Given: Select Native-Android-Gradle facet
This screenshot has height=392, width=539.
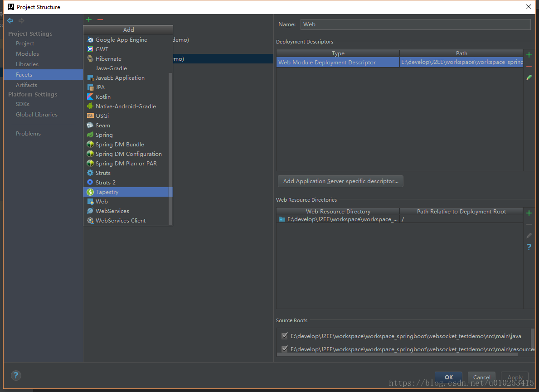Looking at the screenshot, I should 126,106.
